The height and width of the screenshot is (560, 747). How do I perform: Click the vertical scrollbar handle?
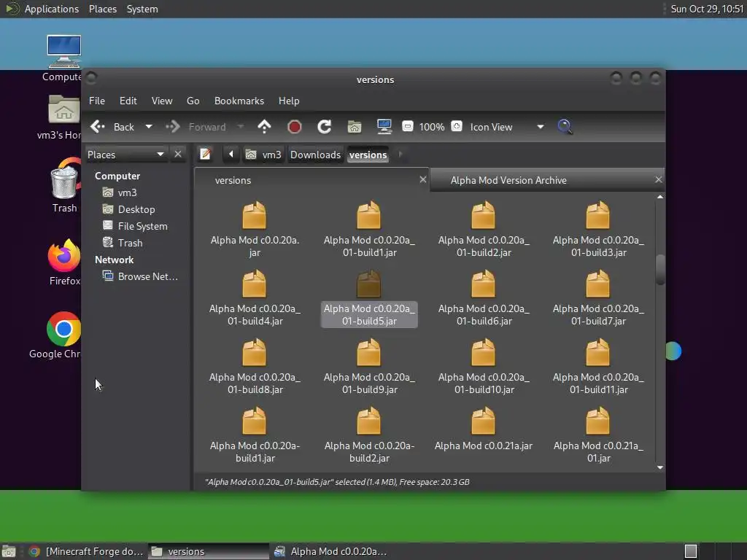click(x=660, y=268)
